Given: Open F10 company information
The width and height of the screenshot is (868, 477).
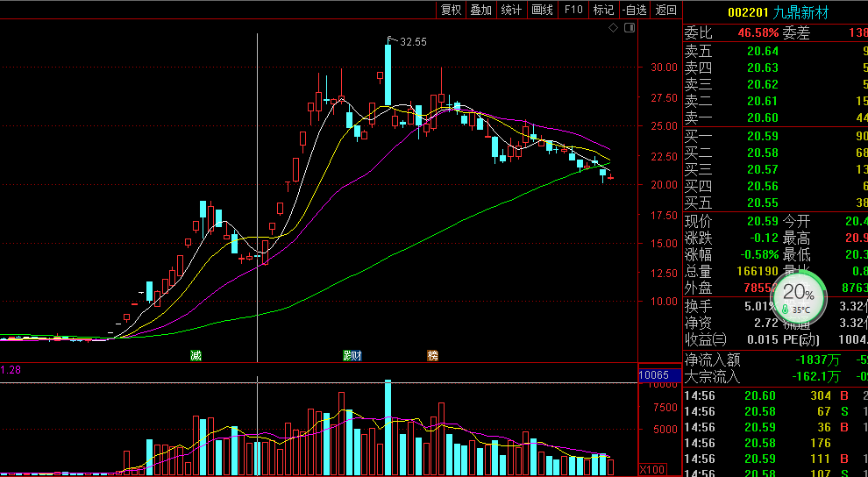Looking at the screenshot, I should pyautogui.click(x=573, y=10).
